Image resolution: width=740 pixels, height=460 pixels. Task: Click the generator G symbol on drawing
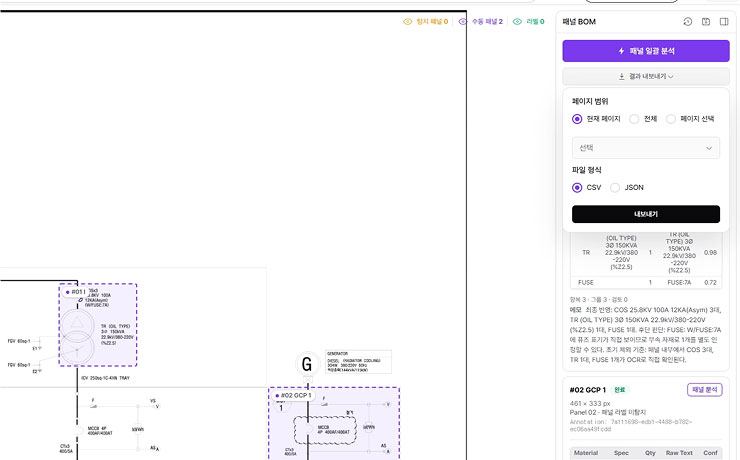307,364
